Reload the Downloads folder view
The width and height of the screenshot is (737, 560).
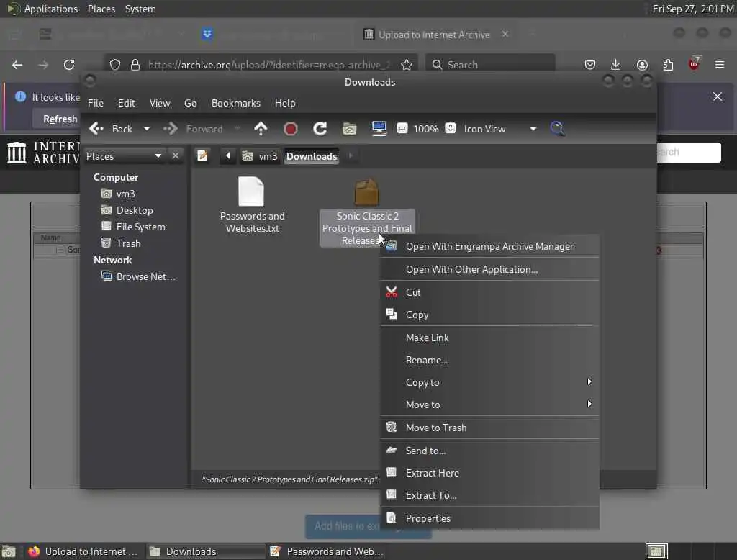[320, 129]
